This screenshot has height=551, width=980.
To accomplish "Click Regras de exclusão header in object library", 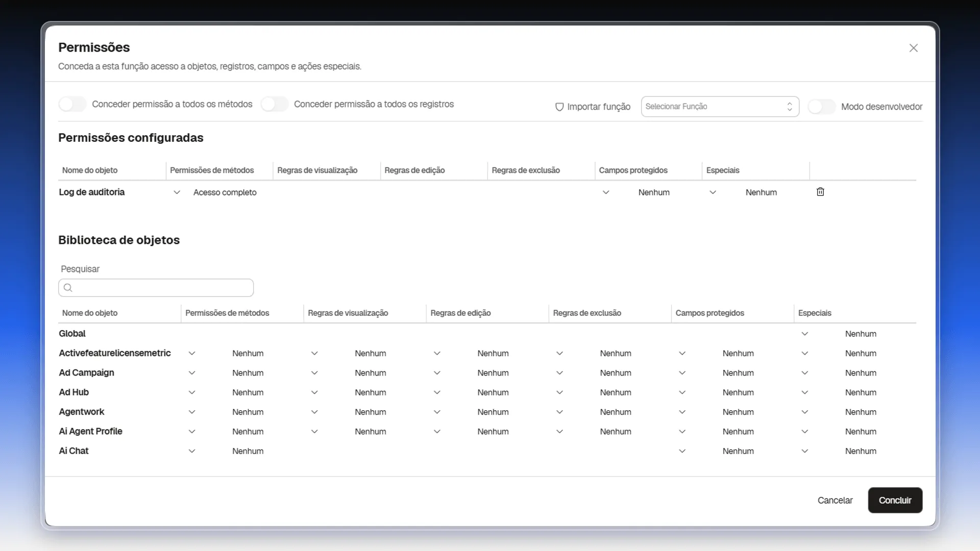I will pos(587,313).
